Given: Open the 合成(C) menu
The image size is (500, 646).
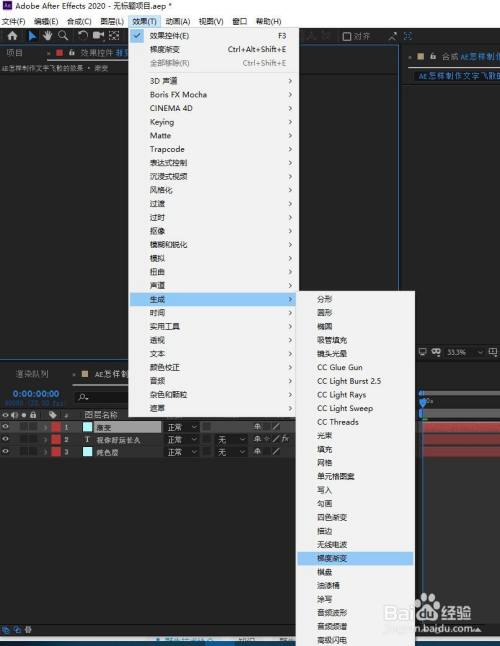Looking at the screenshot, I should coord(79,21).
